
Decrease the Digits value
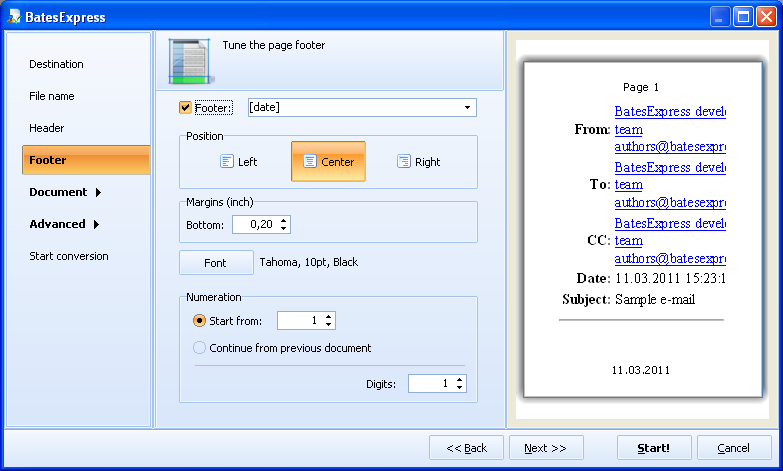[459, 388]
